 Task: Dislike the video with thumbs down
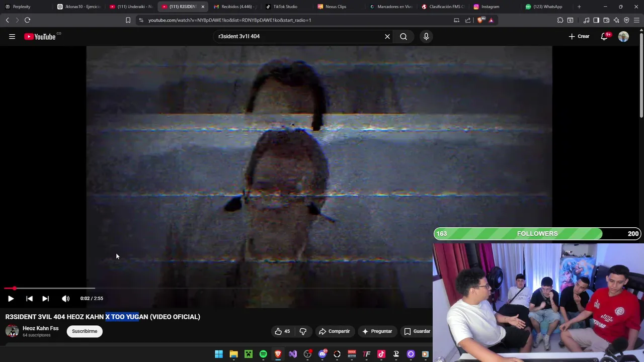303,331
